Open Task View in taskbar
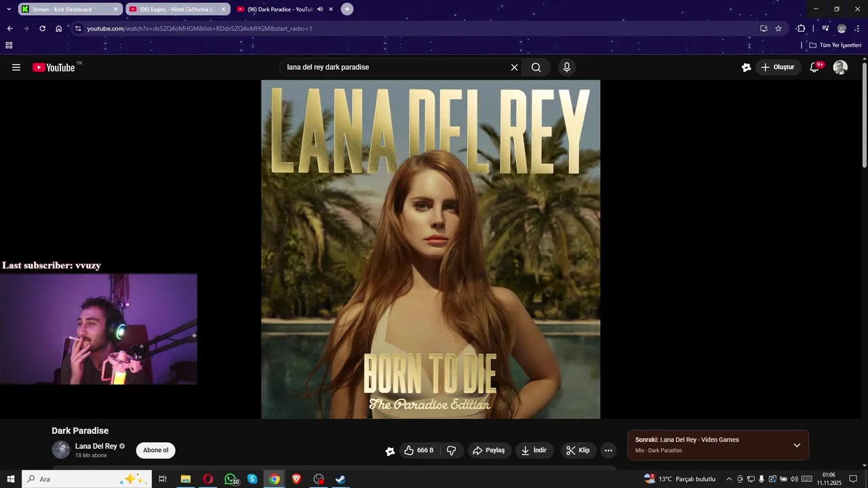This screenshot has width=868, height=488. (x=163, y=479)
